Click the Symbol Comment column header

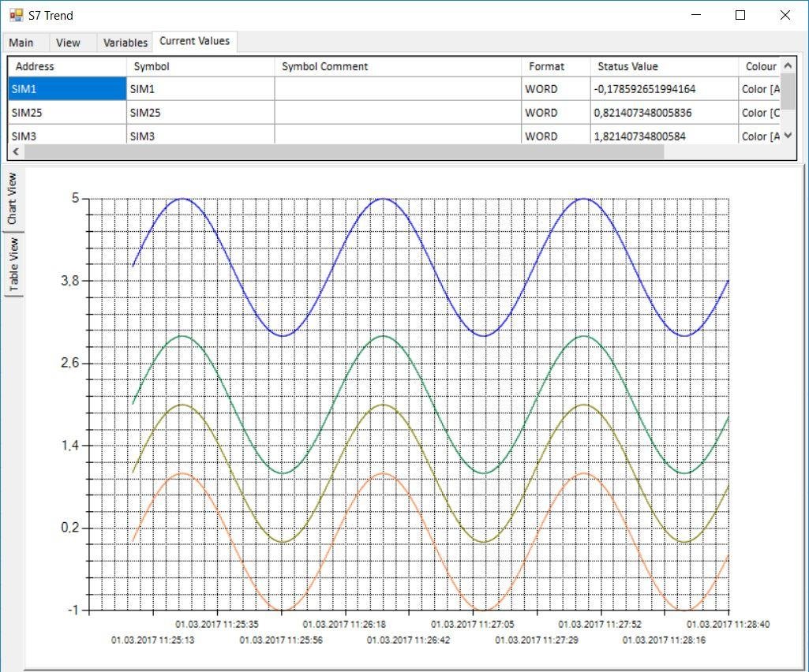click(x=397, y=67)
